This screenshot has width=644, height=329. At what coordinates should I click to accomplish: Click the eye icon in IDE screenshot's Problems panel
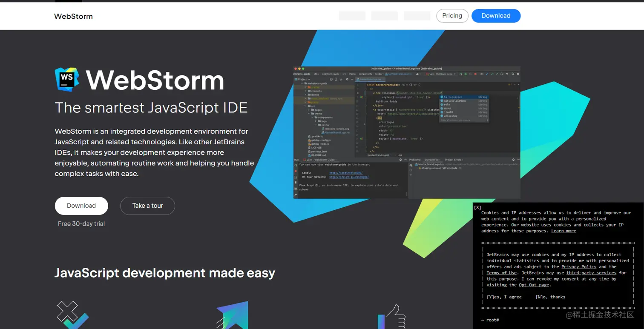tap(411, 165)
